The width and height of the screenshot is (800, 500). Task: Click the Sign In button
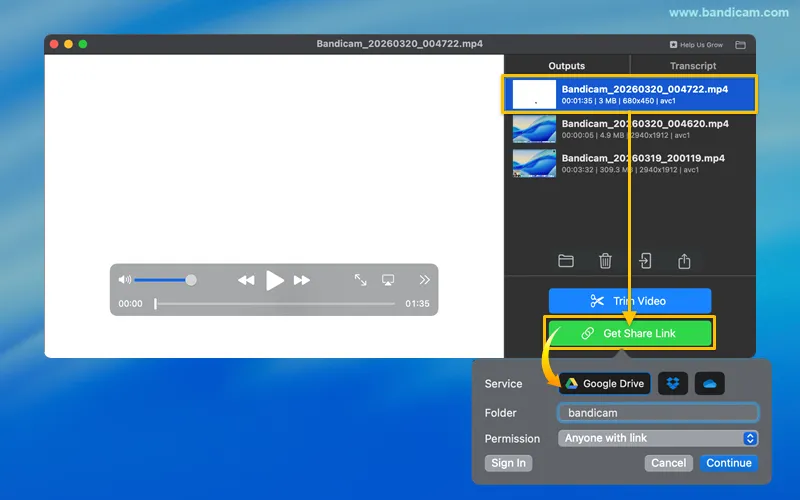(x=508, y=463)
